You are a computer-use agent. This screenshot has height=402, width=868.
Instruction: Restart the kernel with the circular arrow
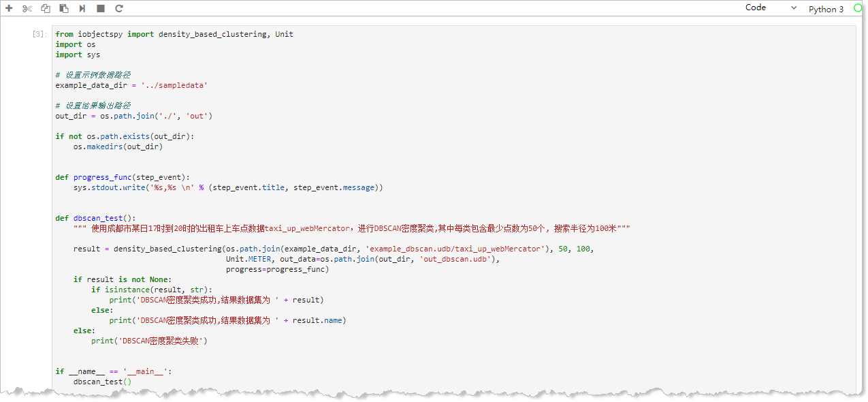119,9
